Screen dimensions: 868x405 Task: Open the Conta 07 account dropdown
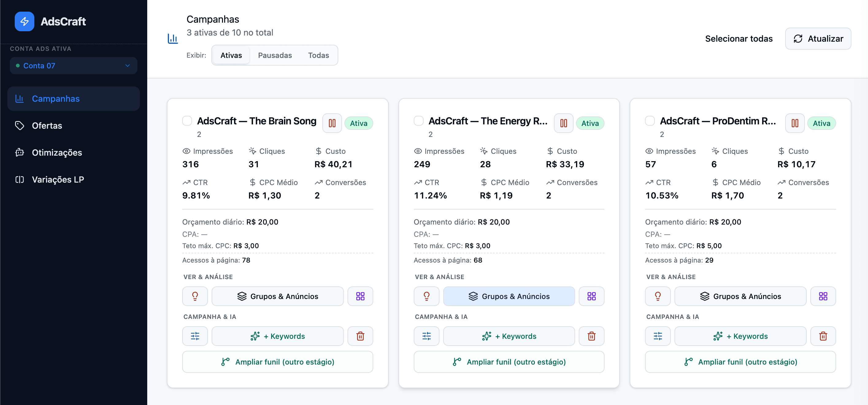pyautogui.click(x=73, y=66)
